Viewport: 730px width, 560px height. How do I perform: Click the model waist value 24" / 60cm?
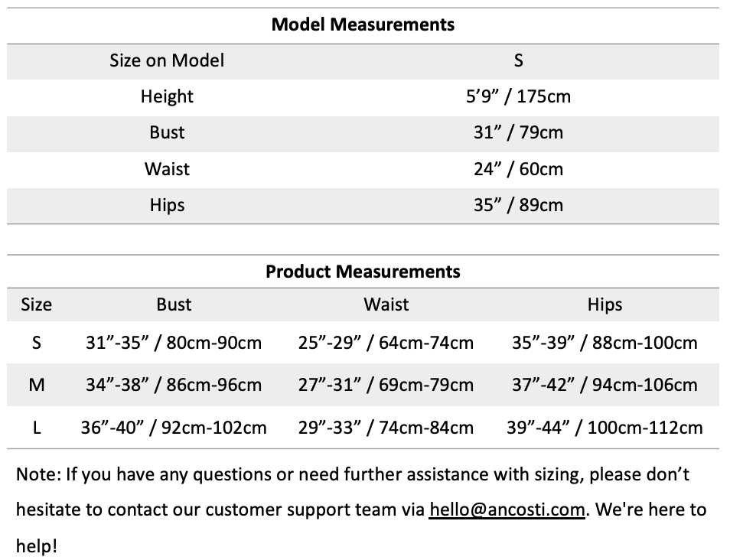(518, 168)
